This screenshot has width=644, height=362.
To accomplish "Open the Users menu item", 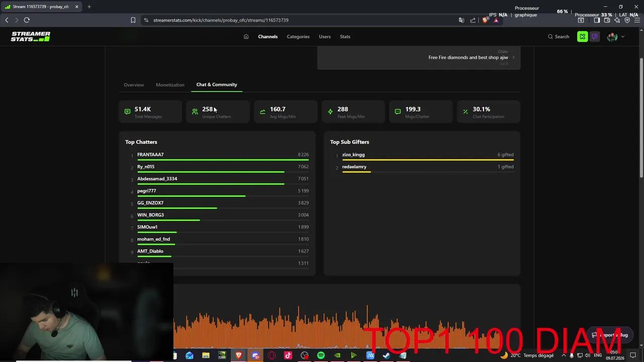I will point(325,37).
